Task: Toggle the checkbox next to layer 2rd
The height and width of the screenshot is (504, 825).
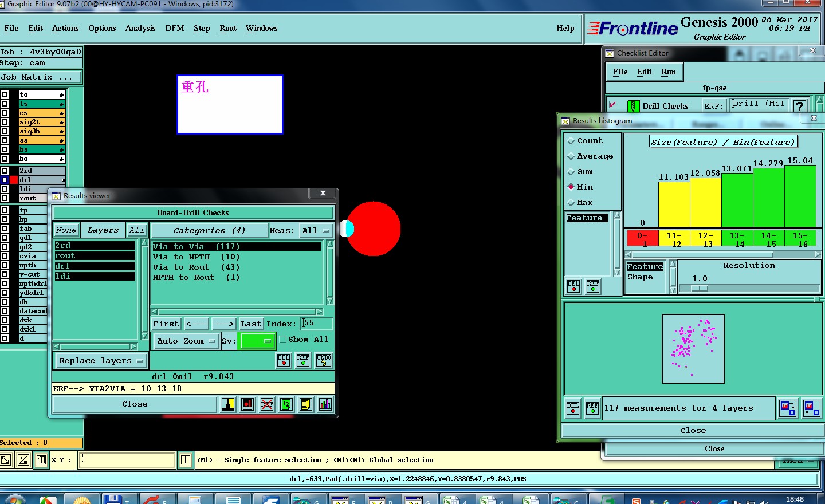Action: pos(5,171)
